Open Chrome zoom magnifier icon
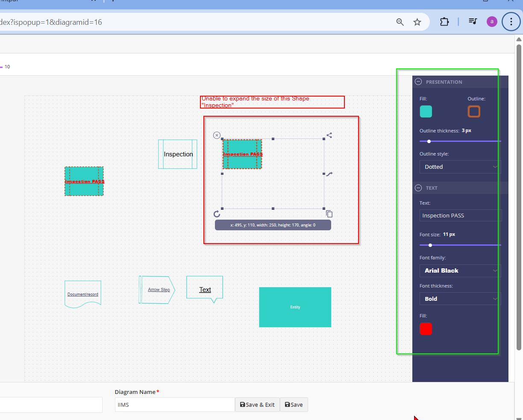The image size is (523, 420). [400, 22]
